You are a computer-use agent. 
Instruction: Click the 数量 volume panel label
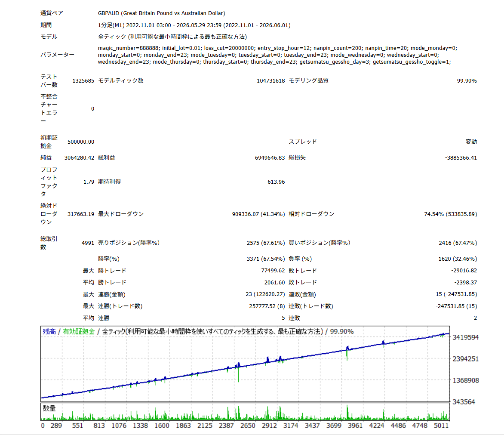click(49, 408)
